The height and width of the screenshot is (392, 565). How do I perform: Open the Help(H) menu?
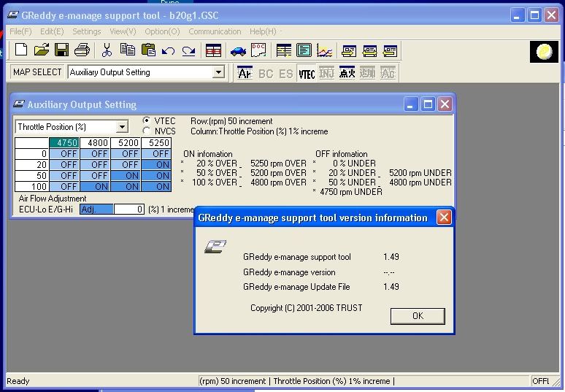point(263,31)
